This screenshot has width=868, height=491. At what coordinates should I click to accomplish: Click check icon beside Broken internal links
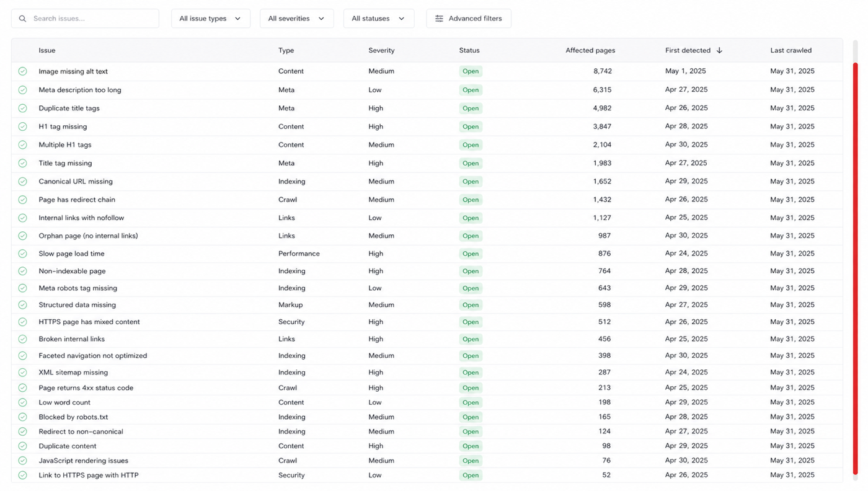point(23,339)
